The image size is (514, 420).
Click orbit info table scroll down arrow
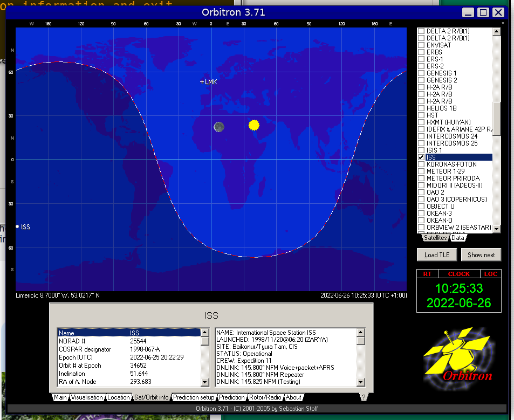(204, 382)
